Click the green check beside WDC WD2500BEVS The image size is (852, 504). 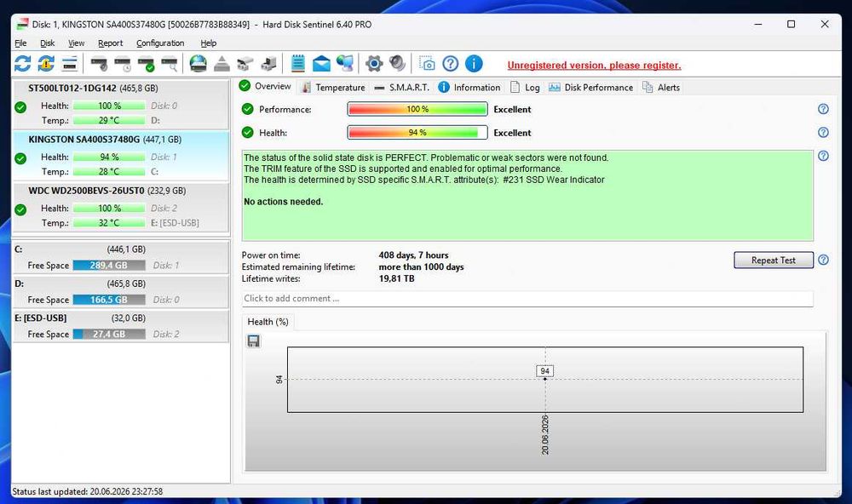coord(20,209)
